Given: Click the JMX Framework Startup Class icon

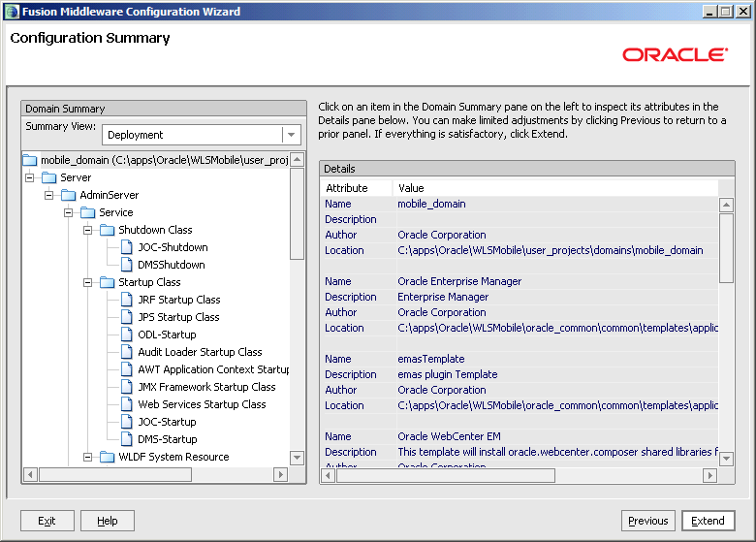Looking at the screenshot, I should click(127, 387).
